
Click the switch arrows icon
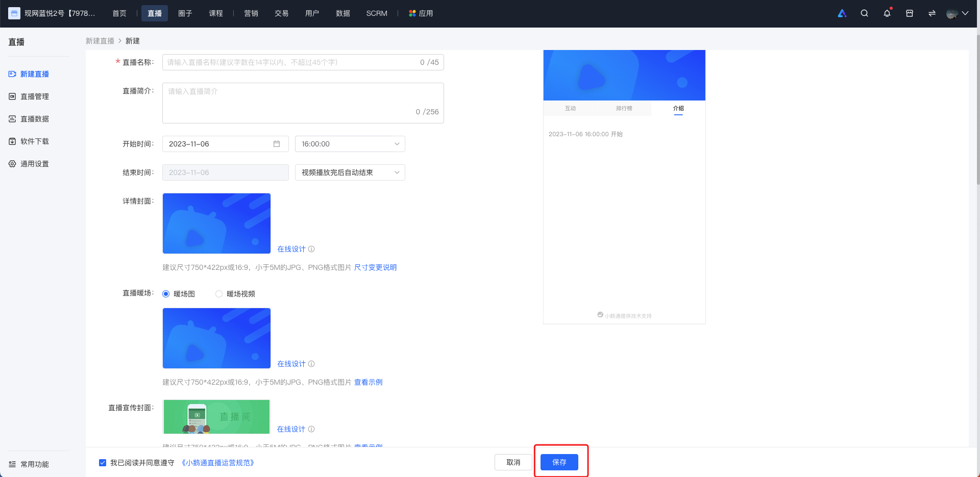click(x=932, y=13)
